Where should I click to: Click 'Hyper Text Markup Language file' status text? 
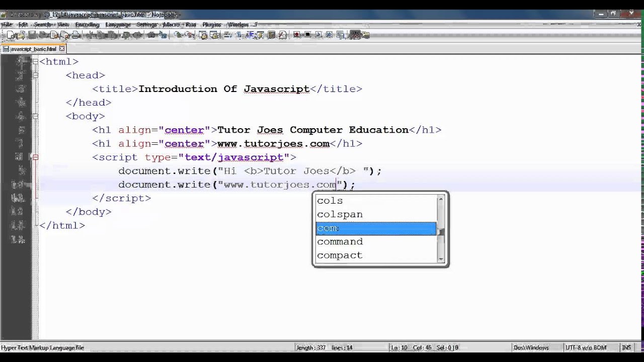tap(43, 347)
